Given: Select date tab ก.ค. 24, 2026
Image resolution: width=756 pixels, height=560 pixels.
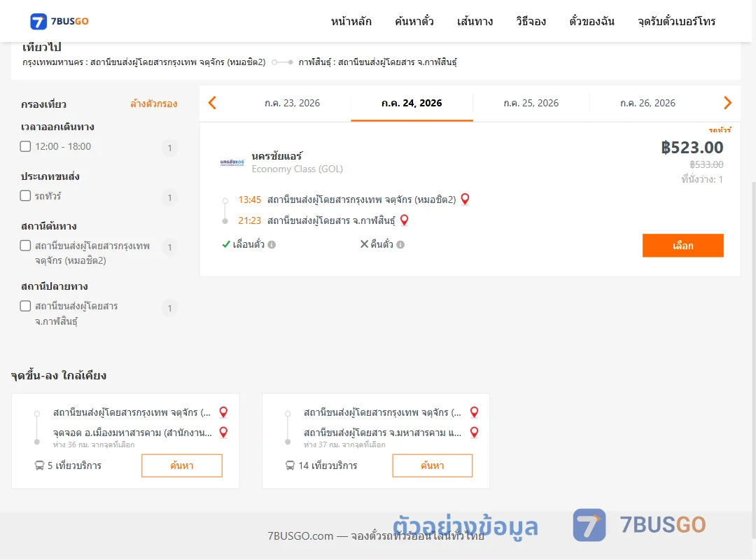Looking at the screenshot, I should [412, 103].
